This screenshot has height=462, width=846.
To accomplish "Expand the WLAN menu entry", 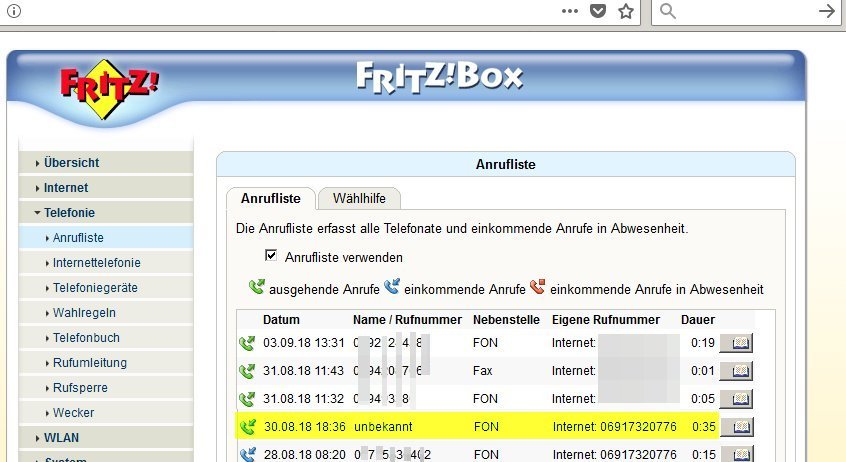I will click(106, 438).
